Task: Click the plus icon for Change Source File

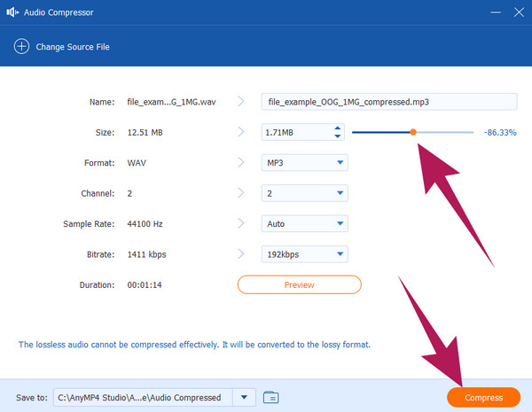Action: coord(21,46)
